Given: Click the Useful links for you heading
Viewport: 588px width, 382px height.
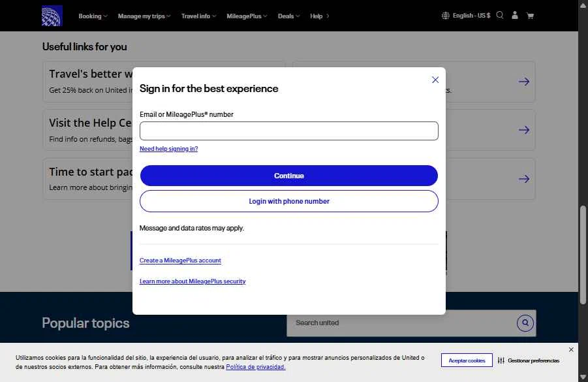Looking at the screenshot, I should [x=84, y=47].
